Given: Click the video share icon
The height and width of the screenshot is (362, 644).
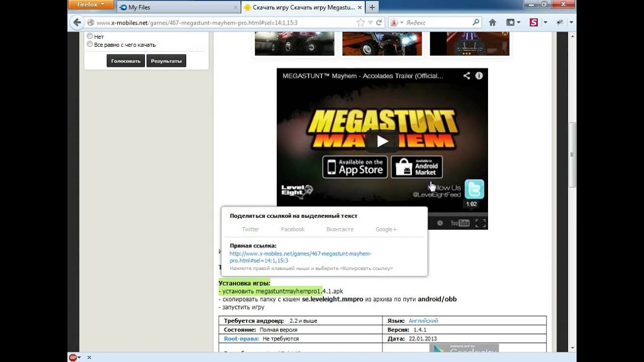Looking at the screenshot, I should [x=466, y=75].
